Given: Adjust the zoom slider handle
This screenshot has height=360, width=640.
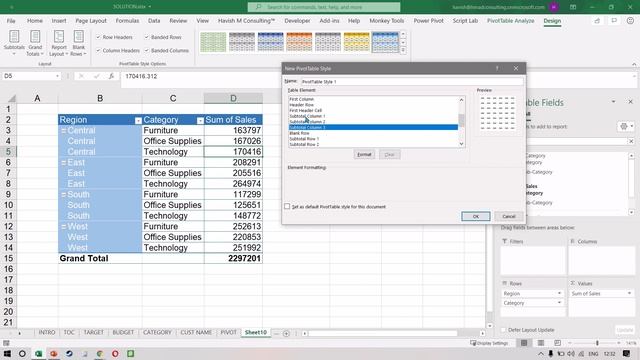Looking at the screenshot, I should click(x=597, y=343).
